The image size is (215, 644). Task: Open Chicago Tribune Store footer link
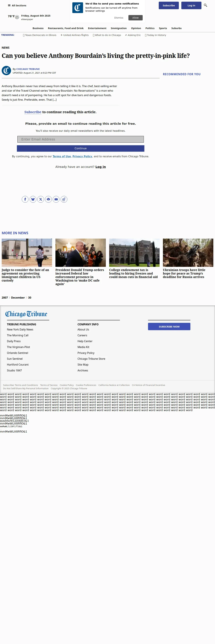91,358
